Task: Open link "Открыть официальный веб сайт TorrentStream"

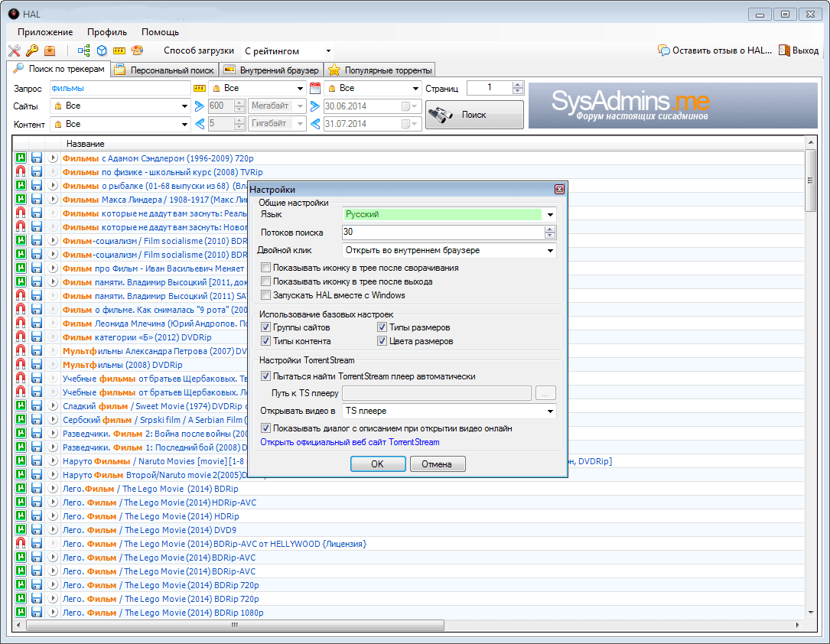Action: point(350,442)
